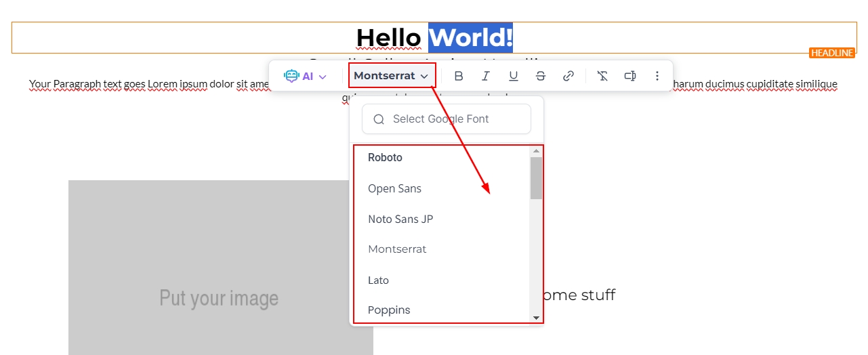Click the clear formatting icon
Screen dimensions: 868x355
tap(602, 76)
